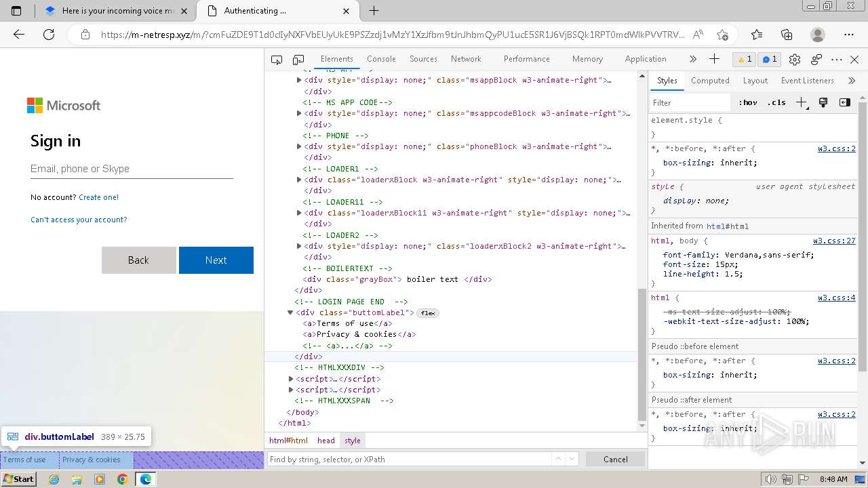Expand the loaderxBlock11 div node
The width and height of the screenshot is (868, 488).
tap(299, 213)
